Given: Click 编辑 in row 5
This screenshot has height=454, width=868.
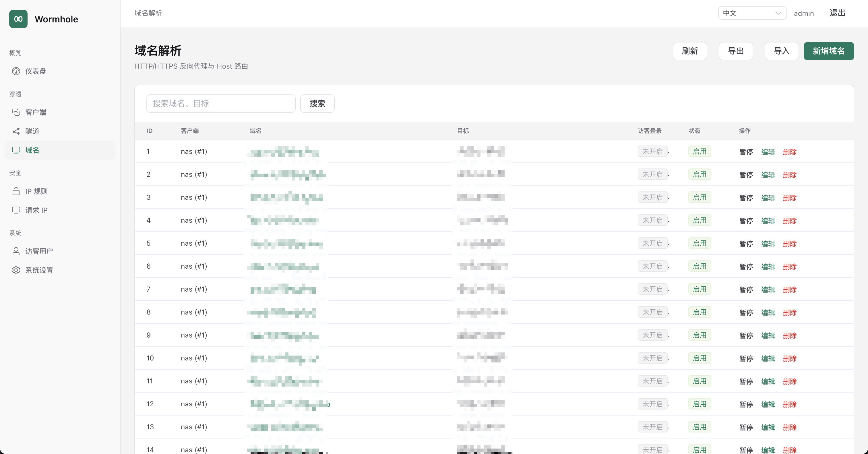Looking at the screenshot, I should point(768,244).
